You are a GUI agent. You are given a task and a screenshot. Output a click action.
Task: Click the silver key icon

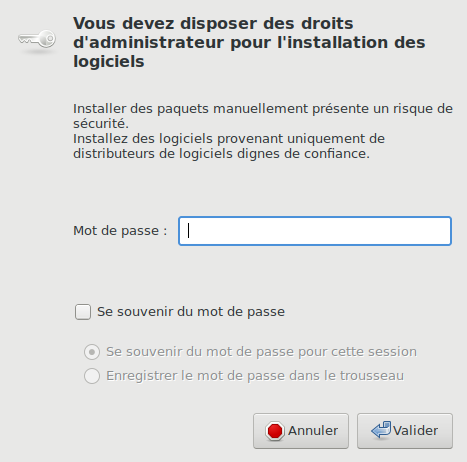37,39
